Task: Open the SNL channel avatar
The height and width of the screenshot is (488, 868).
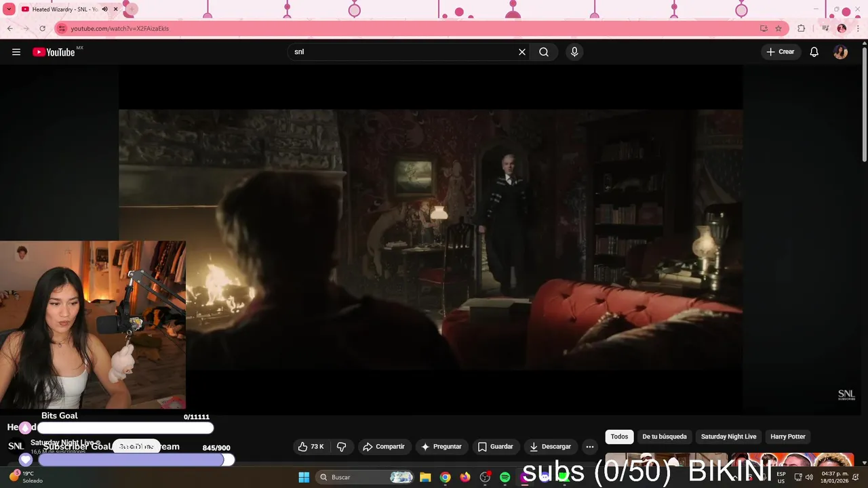Action: [x=16, y=446]
